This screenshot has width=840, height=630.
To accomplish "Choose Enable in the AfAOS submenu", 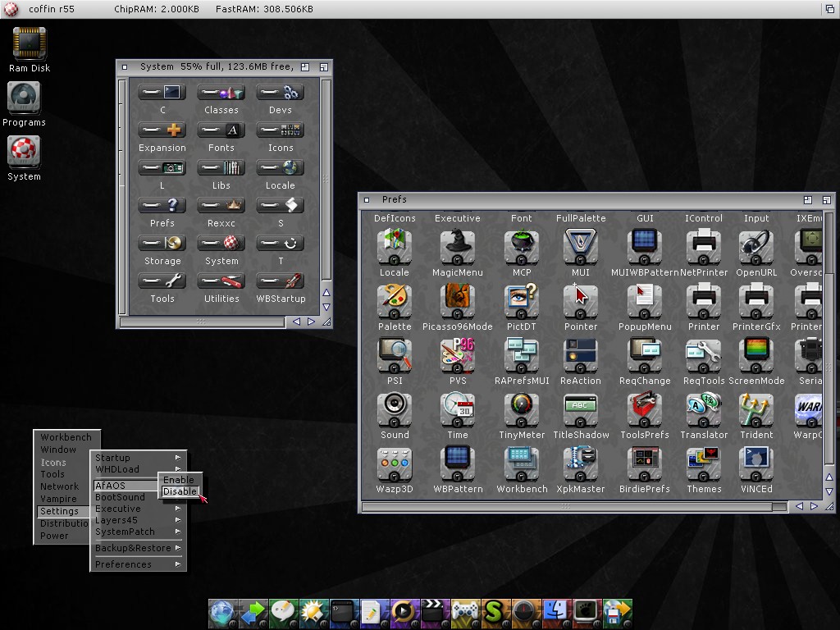I will pyautogui.click(x=179, y=480).
